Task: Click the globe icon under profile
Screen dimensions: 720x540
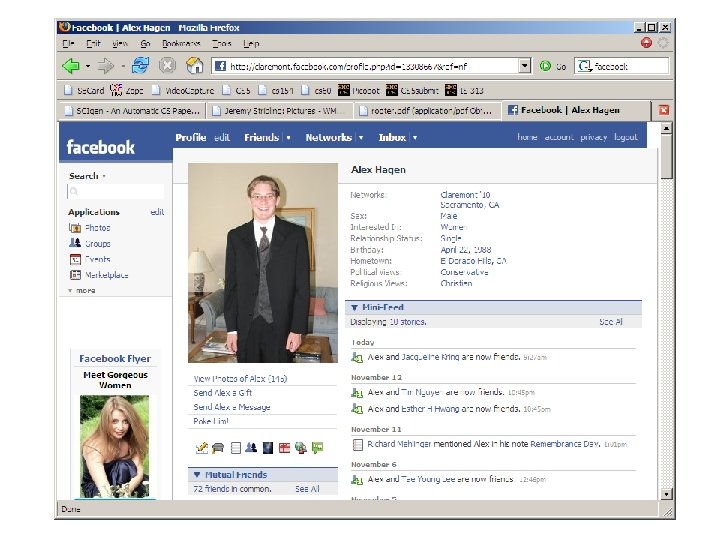Action: (301, 448)
